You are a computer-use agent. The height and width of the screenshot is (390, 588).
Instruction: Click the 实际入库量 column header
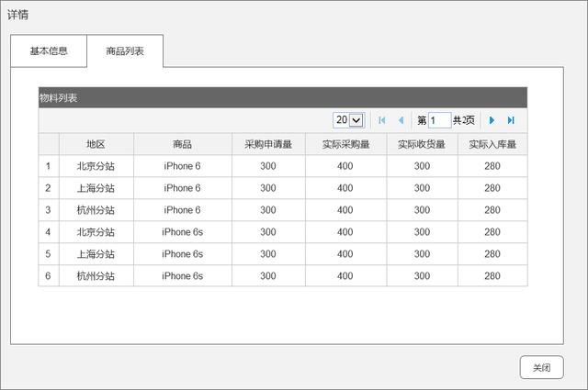(x=492, y=144)
